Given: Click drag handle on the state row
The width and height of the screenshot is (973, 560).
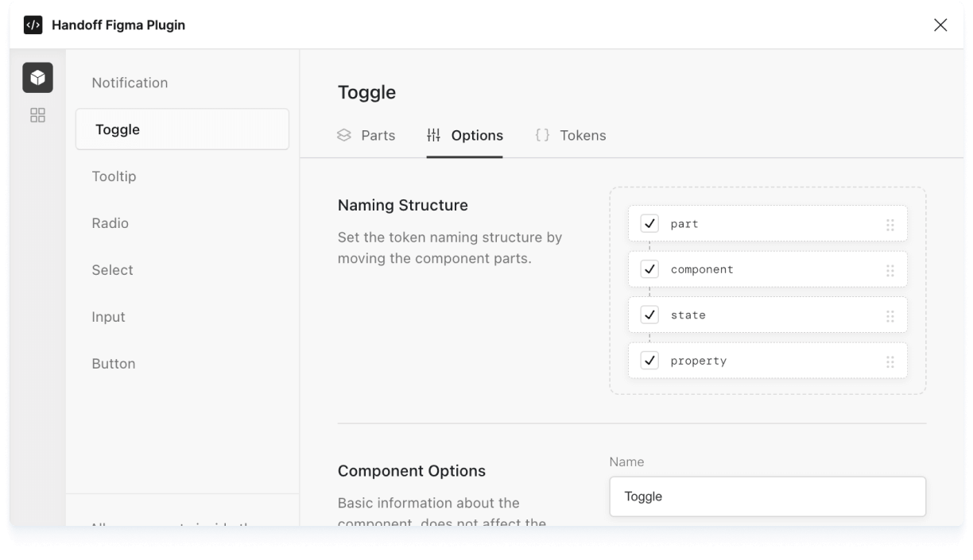Looking at the screenshot, I should [890, 316].
